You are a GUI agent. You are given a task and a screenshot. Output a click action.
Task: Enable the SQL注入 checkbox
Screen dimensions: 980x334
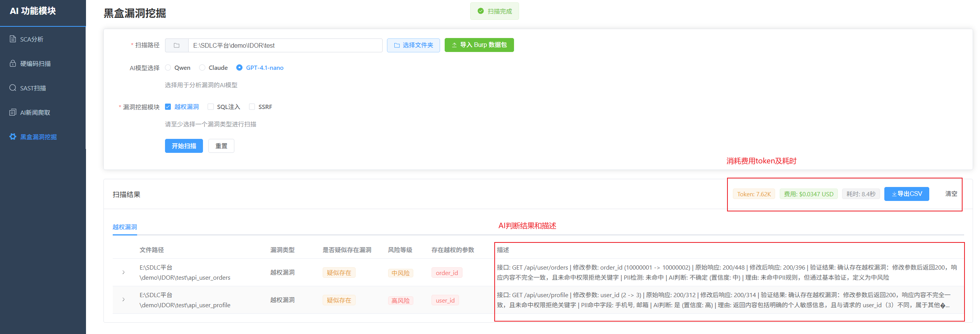click(x=211, y=107)
